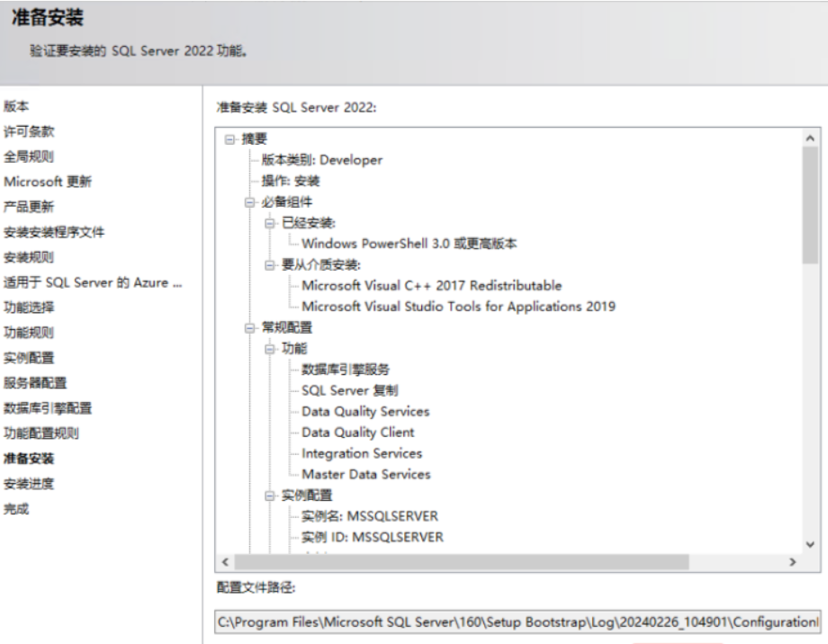Viewport: 828px width, 644px height.
Task: Collapse the 实例配置 tree node
Action: click(x=270, y=496)
